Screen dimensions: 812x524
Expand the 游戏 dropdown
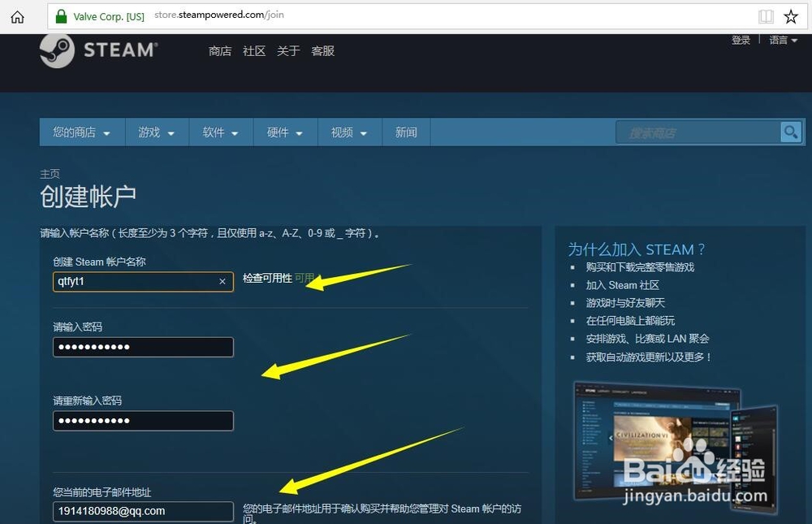(157, 132)
